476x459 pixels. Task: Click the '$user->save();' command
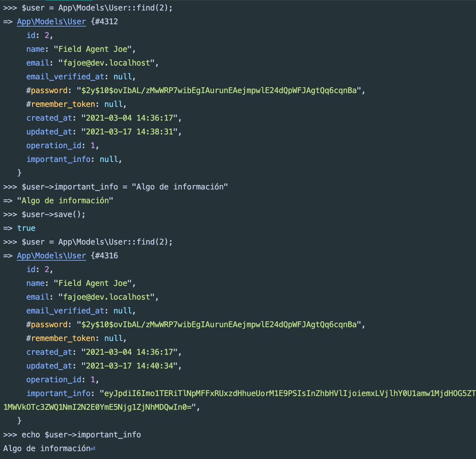pyautogui.click(x=54, y=215)
